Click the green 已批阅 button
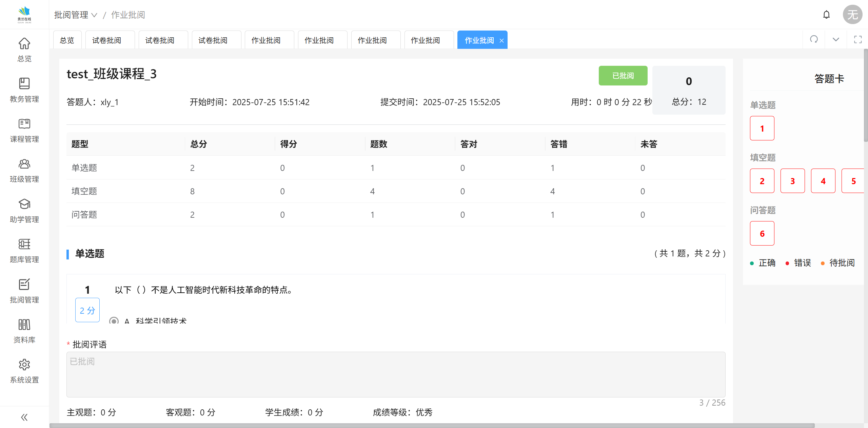 pos(623,76)
